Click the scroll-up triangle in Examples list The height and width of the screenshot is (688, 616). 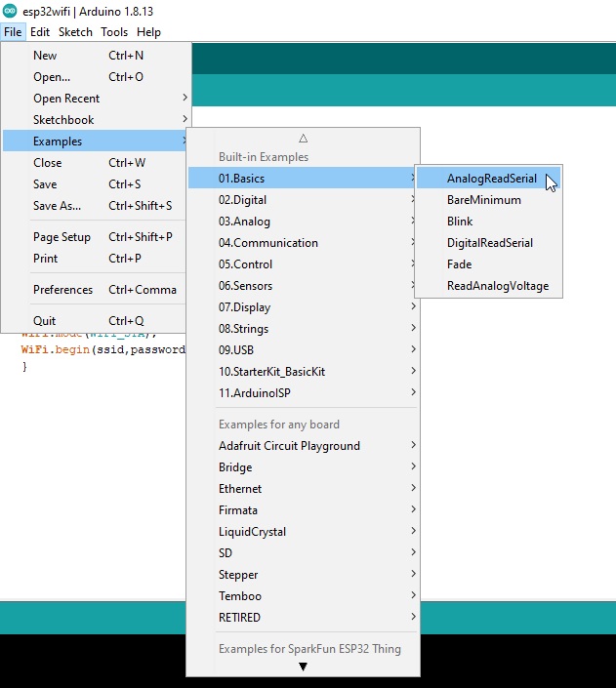click(x=303, y=139)
